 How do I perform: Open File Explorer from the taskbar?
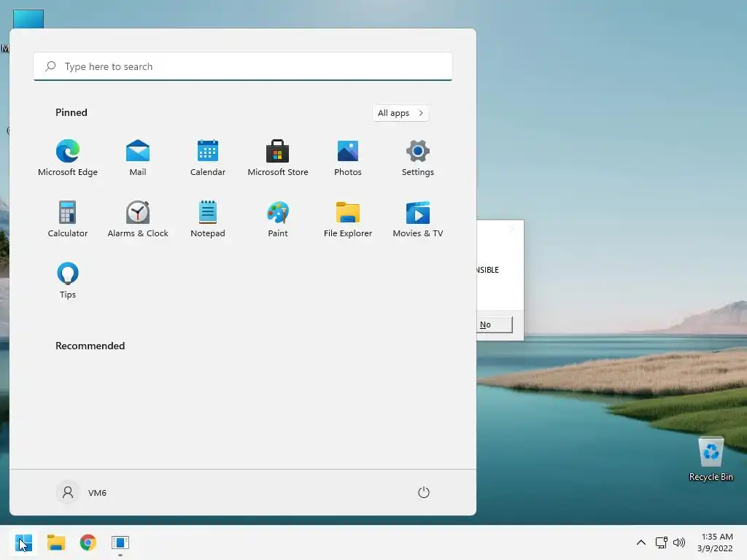click(55, 542)
